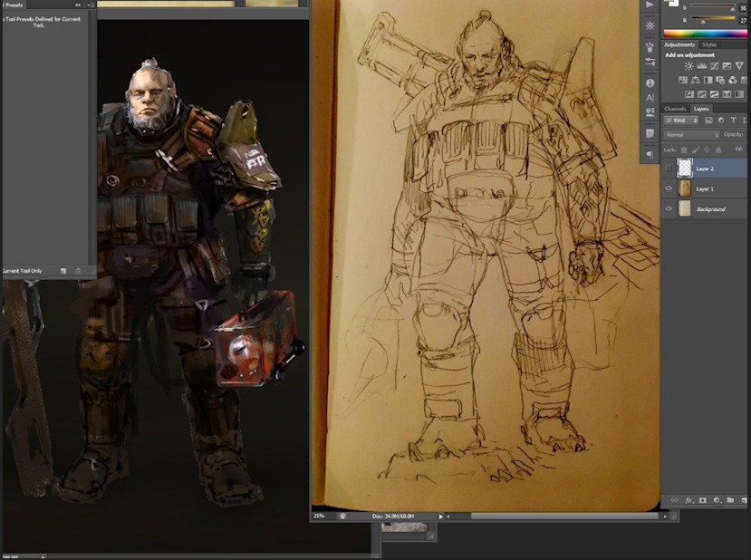This screenshot has width=751, height=560.
Task: Add a Threshold adjustment
Action: 714,94
